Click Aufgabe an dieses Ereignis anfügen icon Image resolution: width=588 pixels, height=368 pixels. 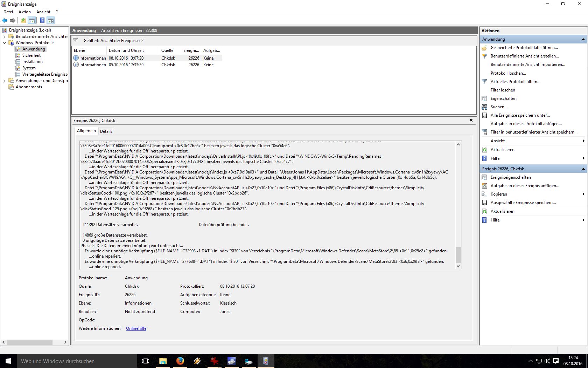[x=484, y=186]
